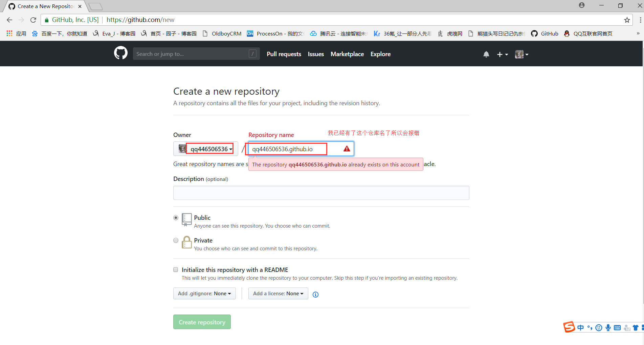The image size is (644, 345).
Task: Click the Sogou input method S logo
Action: tap(569, 327)
